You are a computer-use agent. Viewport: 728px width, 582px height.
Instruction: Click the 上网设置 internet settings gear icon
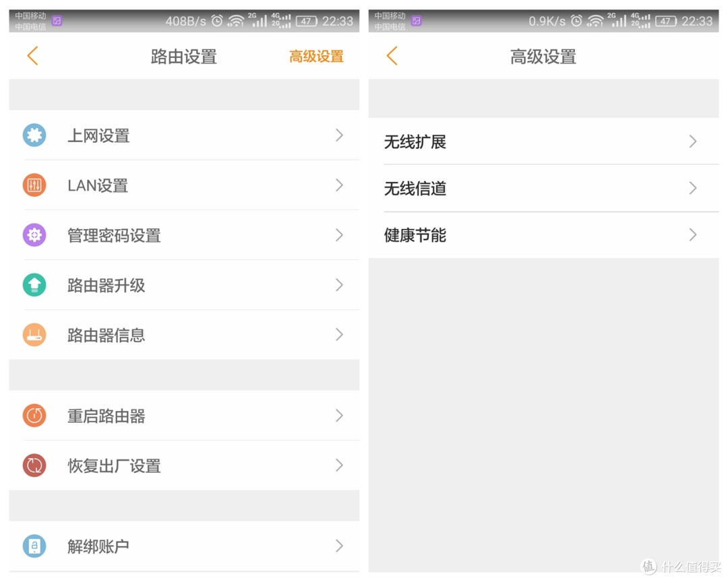34,135
